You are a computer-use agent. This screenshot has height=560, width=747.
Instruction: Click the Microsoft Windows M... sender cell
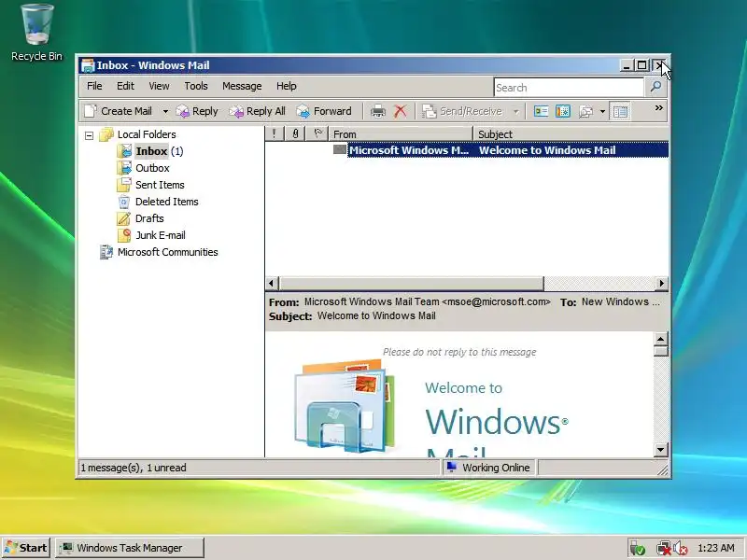pyautogui.click(x=409, y=150)
